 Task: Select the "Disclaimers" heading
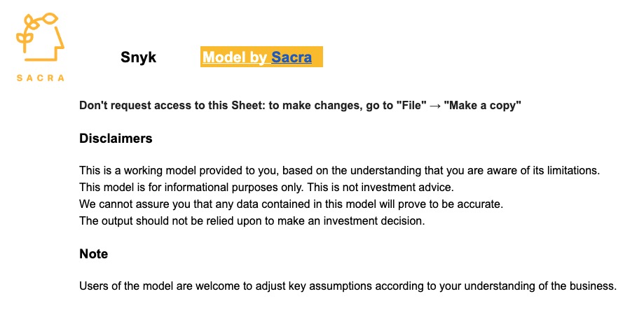[116, 139]
